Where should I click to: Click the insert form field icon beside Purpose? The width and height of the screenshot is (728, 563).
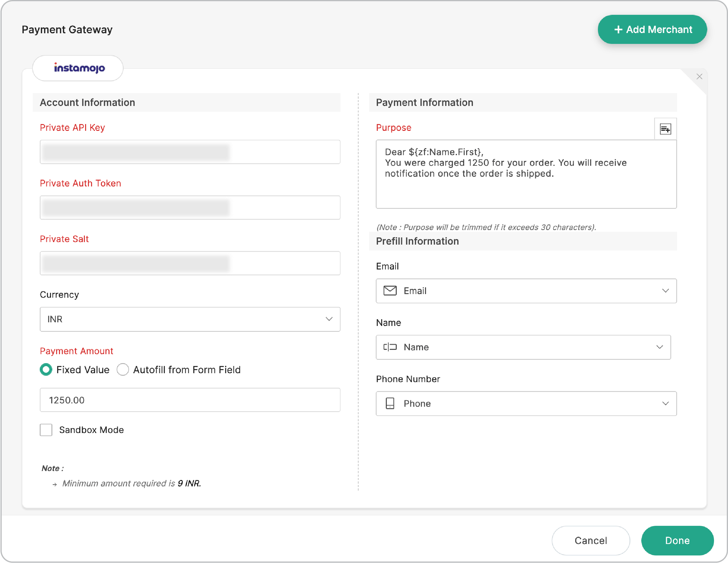coord(665,129)
